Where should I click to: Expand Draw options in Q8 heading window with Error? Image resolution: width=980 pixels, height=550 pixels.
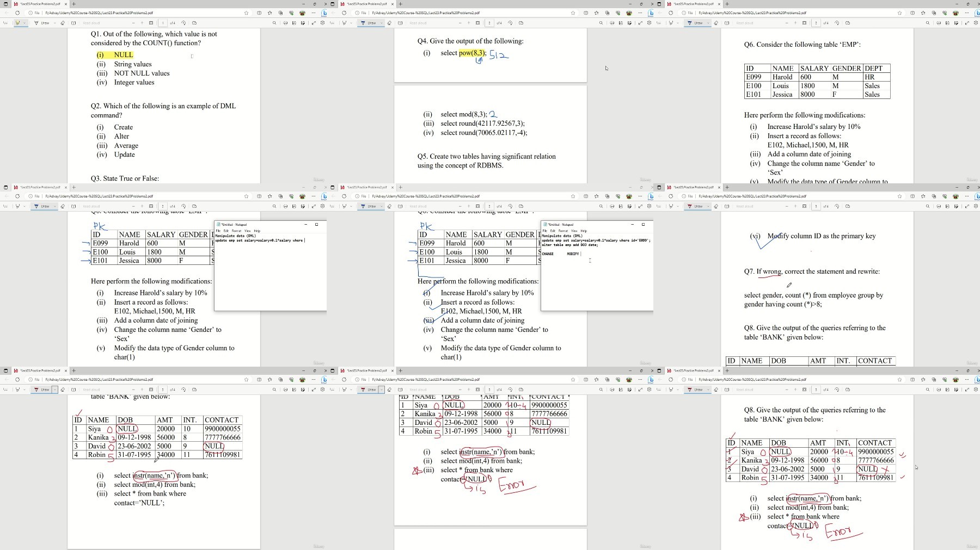[x=708, y=390]
